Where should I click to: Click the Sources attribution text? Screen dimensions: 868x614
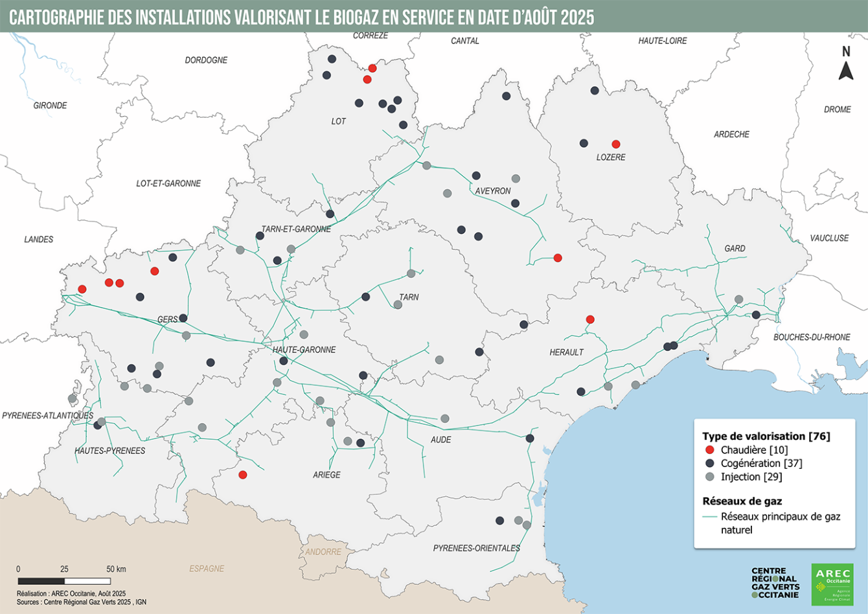(82, 601)
